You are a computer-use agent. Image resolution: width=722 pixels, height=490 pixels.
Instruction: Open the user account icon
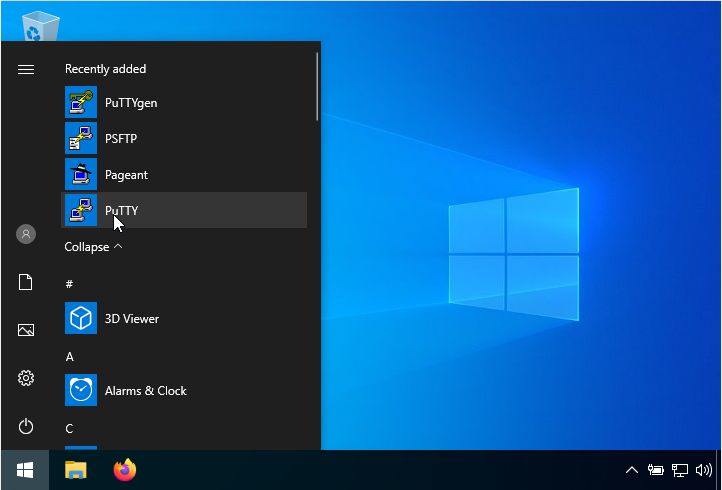(26, 234)
